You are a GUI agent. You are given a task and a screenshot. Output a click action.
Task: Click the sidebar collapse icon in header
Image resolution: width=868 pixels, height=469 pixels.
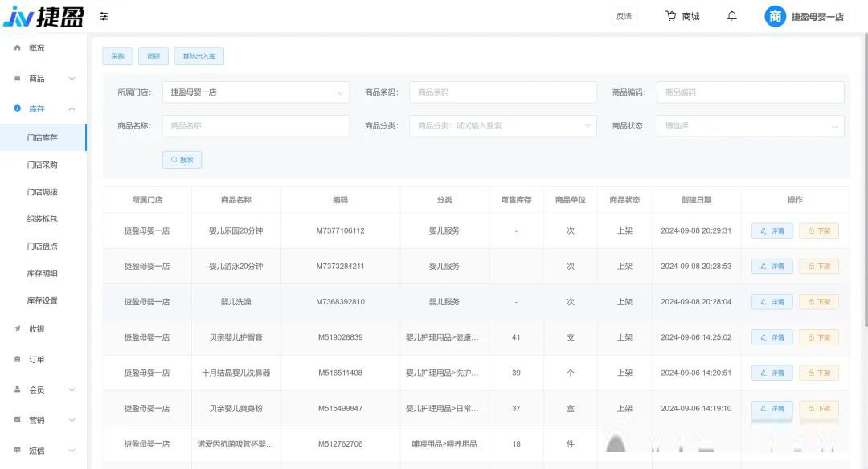click(x=104, y=16)
